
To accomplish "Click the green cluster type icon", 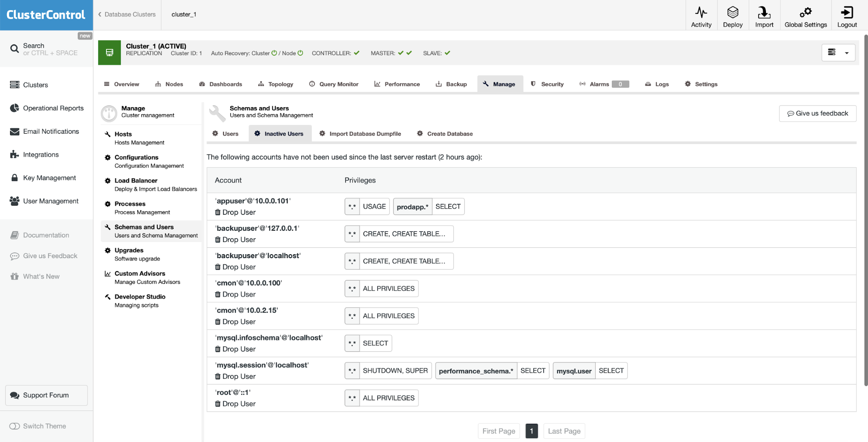I will pyautogui.click(x=109, y=52).
